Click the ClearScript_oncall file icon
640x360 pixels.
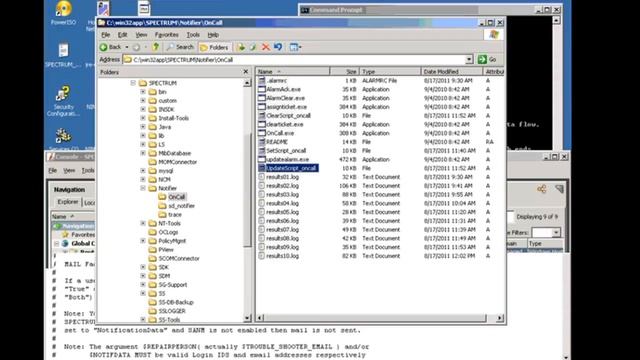click(262, 116)
